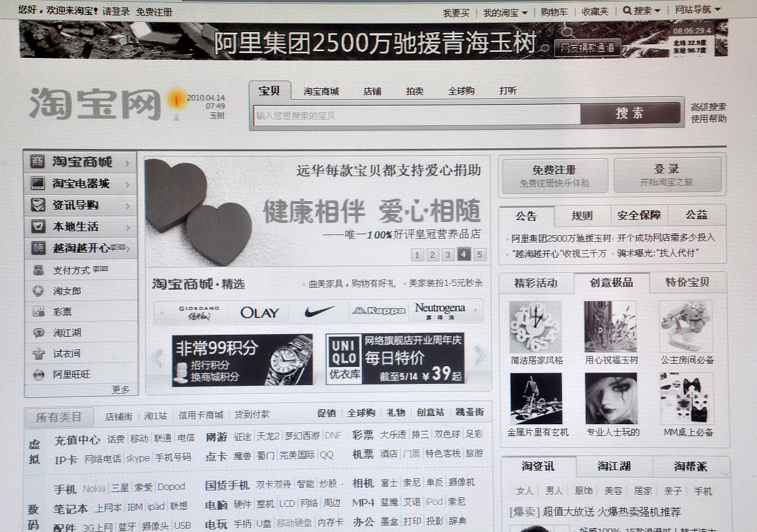Open the 使用帮助 link
The width and height of the screenshot is (757, 532).
(708, 119)
